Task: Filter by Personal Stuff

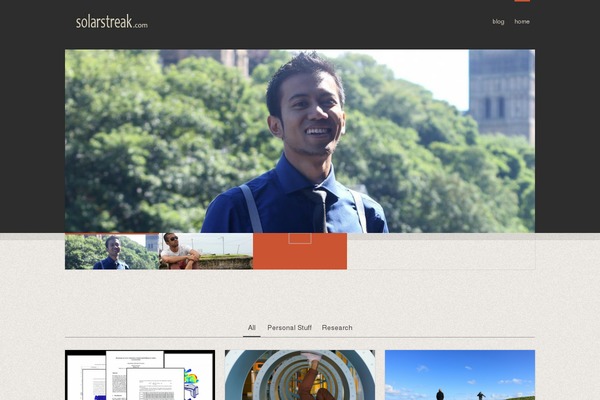Action: [289, 328]
